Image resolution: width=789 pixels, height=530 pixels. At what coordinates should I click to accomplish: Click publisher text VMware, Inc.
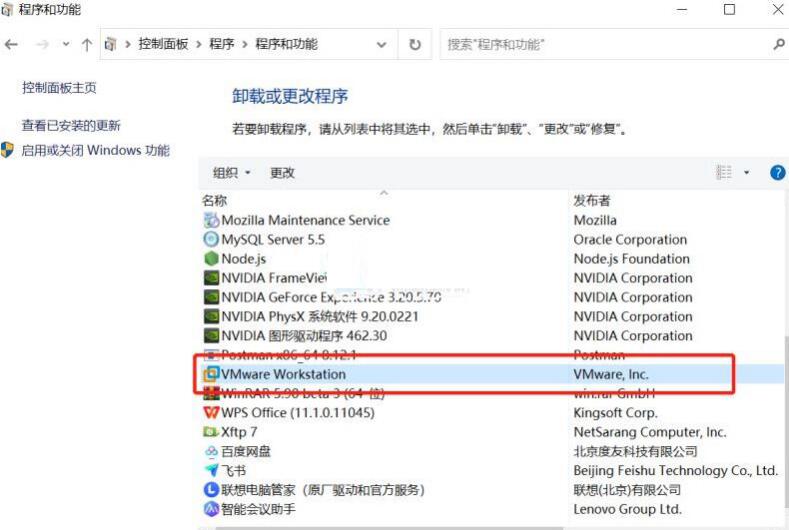tap(611, 374)
